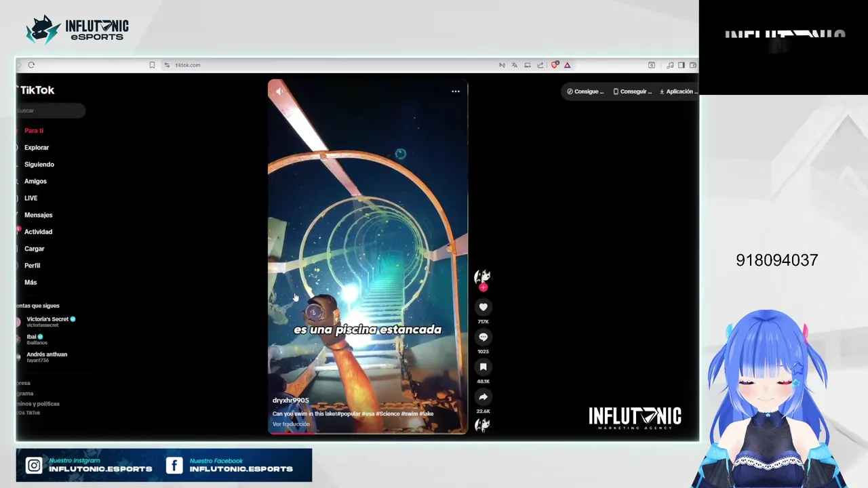Open comments with the speech bubble icon

[483, 337]
